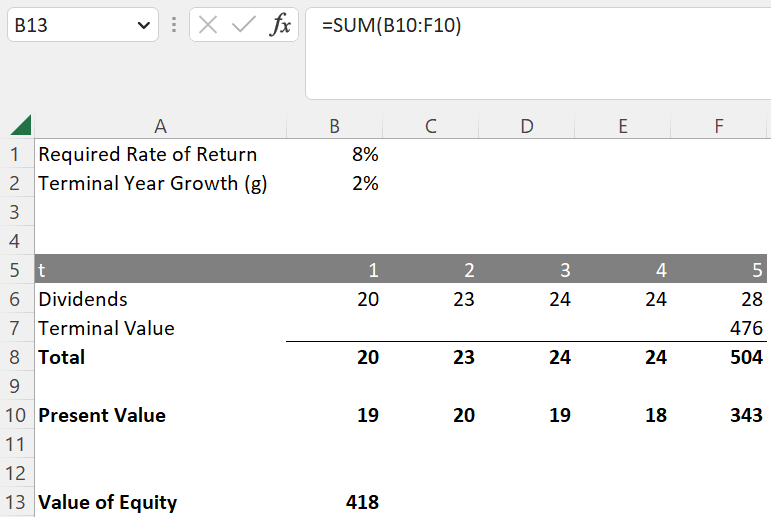Select column D header
The image size is (771, 517).
(526, 126)
